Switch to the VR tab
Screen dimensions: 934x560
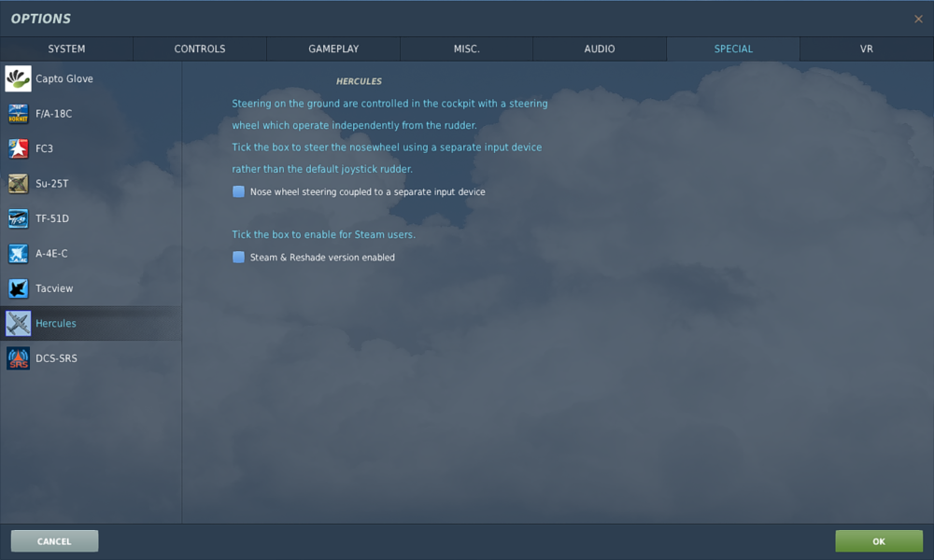click(867, 49)
